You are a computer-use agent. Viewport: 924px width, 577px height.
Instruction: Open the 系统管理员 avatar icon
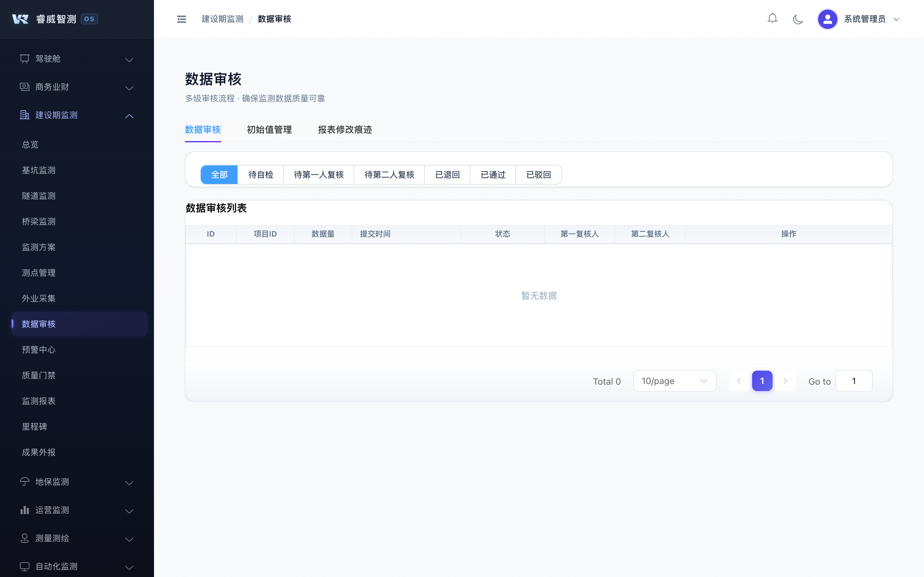tap(827, 19)
